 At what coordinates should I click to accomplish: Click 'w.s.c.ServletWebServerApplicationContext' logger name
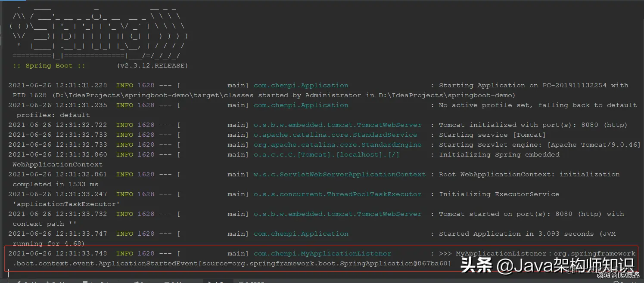point(339,175)
